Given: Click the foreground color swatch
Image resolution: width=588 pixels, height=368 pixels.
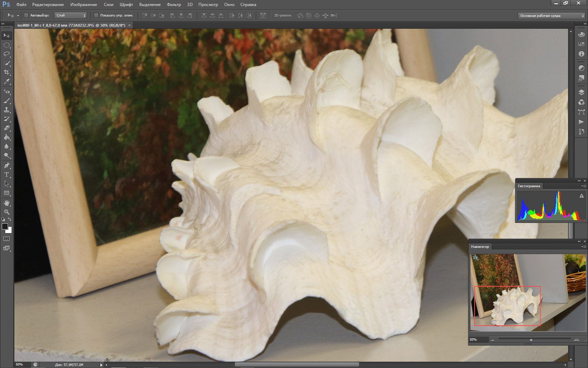Looking at the screenshot, I should [5, 226].
